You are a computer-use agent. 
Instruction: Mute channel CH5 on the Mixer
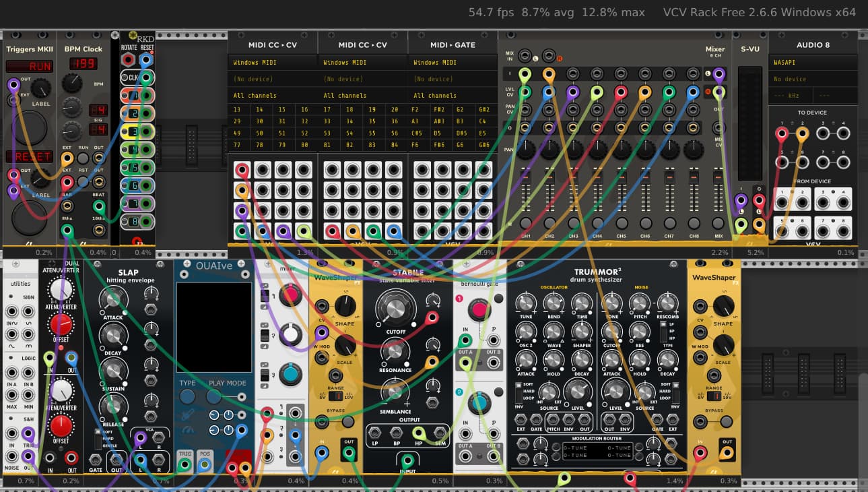point(622,223)
